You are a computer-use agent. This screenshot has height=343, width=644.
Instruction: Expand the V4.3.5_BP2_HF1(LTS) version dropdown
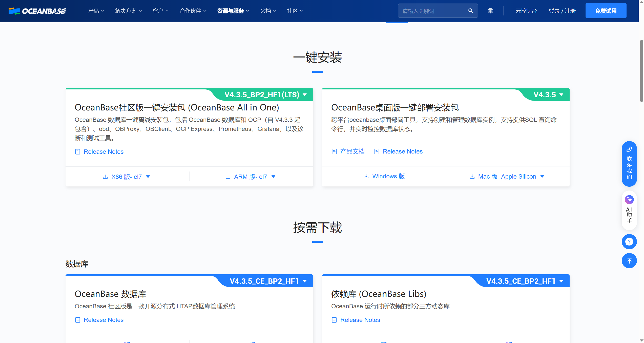coord(305,94)
